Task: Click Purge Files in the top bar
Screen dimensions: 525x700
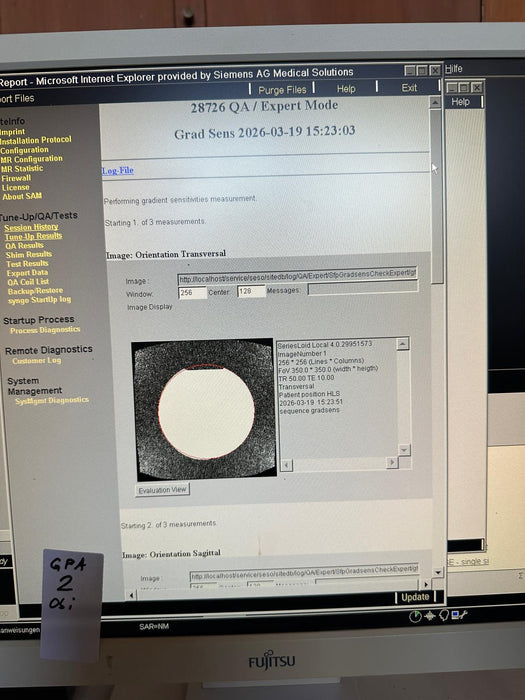Action: (x=282, y=90)
